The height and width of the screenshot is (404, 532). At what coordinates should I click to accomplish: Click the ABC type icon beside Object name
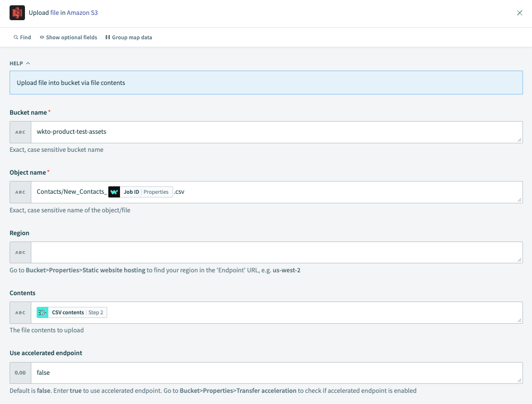pyautogui.click(x=20, y=192)
